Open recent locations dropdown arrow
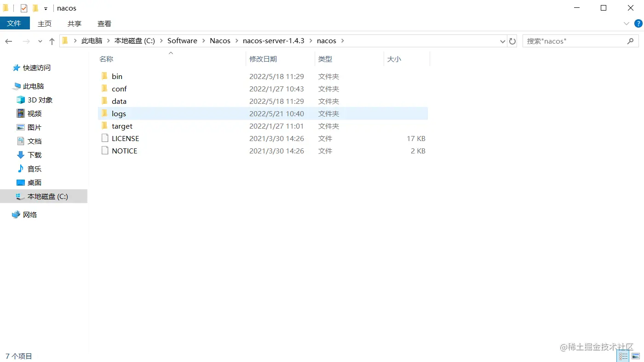The height and width of the screenshot is (362, 644). pyautogui.click(x=40, y=41)
